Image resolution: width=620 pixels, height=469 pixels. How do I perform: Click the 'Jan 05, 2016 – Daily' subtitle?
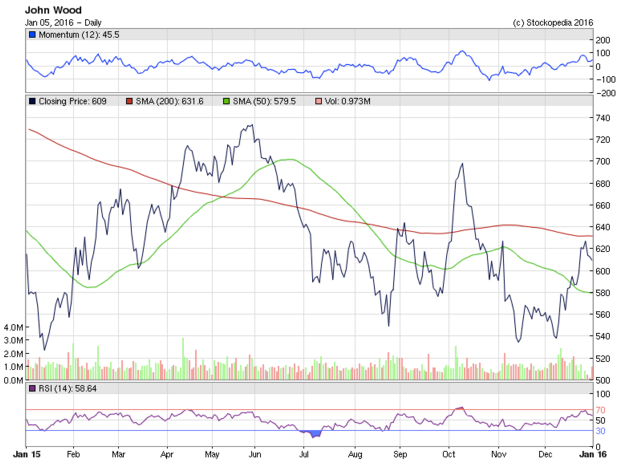click(x=63, y=23)
